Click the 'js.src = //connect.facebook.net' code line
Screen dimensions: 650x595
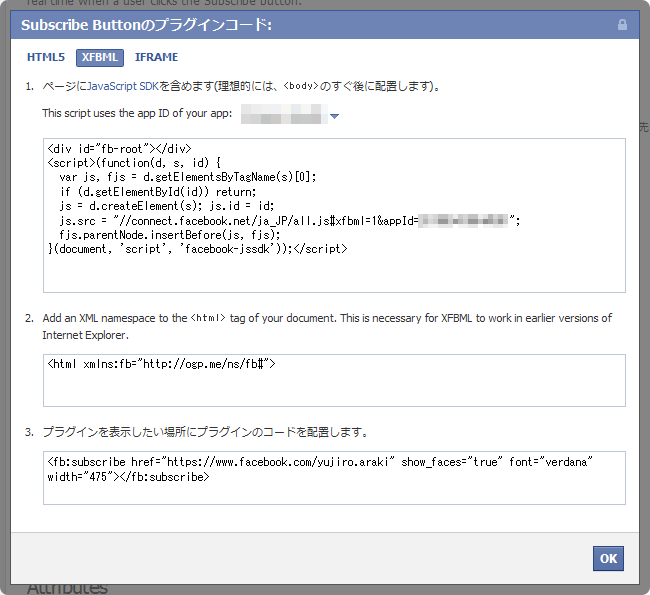289,221
